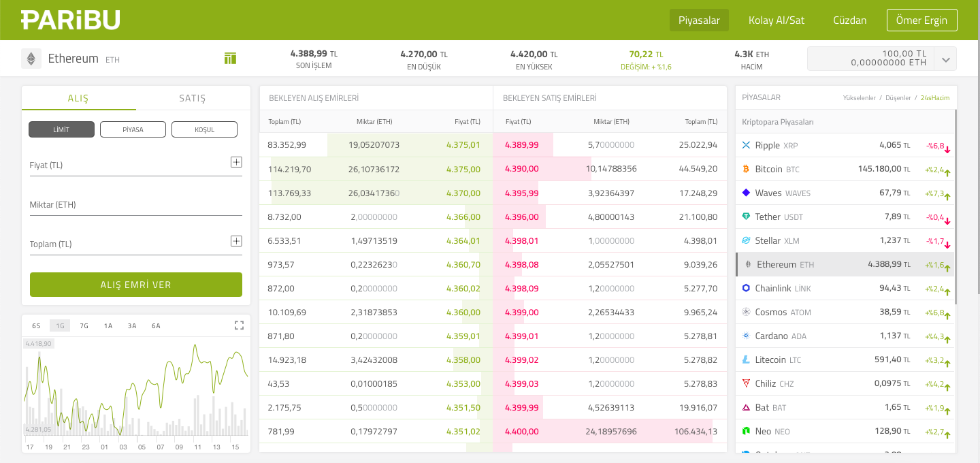
Task: Click sell order price 4.389,99
Action: [522, 145]
